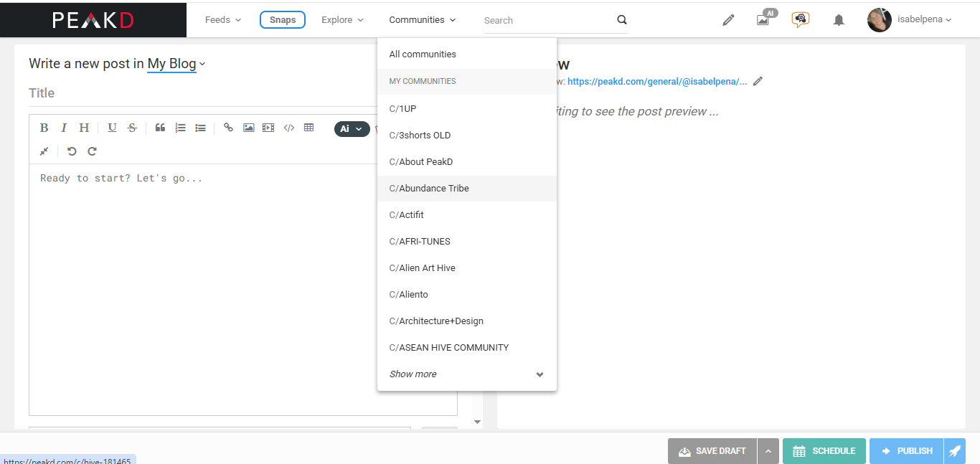Click the orange chat bubble icon

(x=800, y=20)
